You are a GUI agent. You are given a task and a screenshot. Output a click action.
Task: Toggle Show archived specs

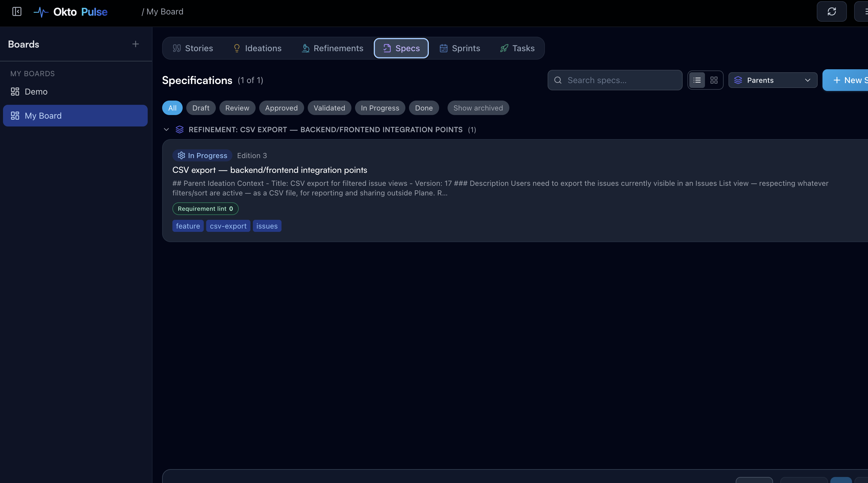[478, 108]
